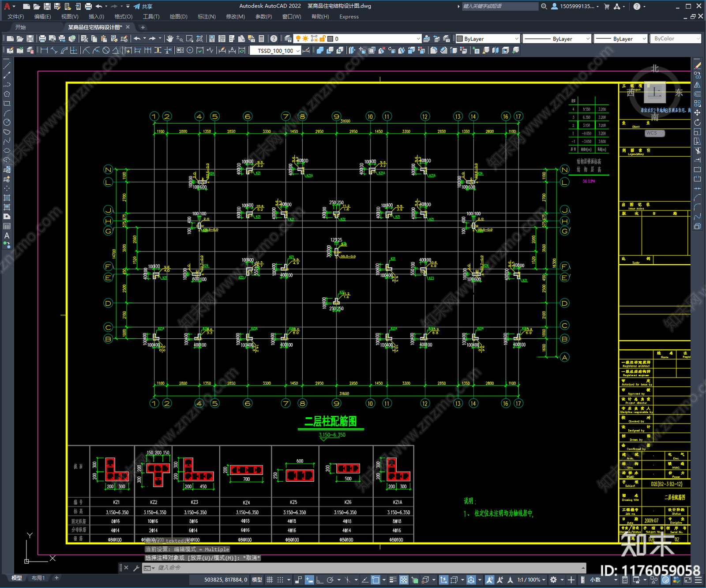Toggle Object Snap in status bar
Viewport: 706px width, 588px height.
pyautogui.click(x=376, y=580)
